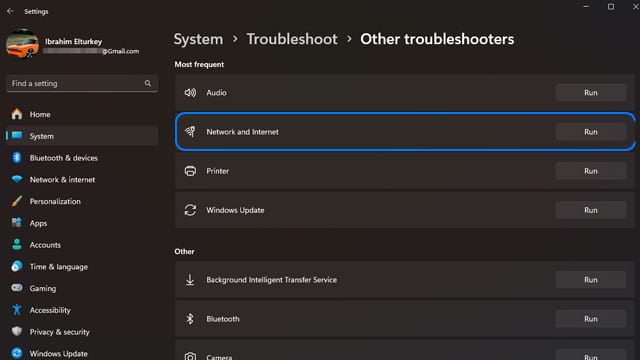
Task: Click the Time & language globe icon
Action: point(17,267)
